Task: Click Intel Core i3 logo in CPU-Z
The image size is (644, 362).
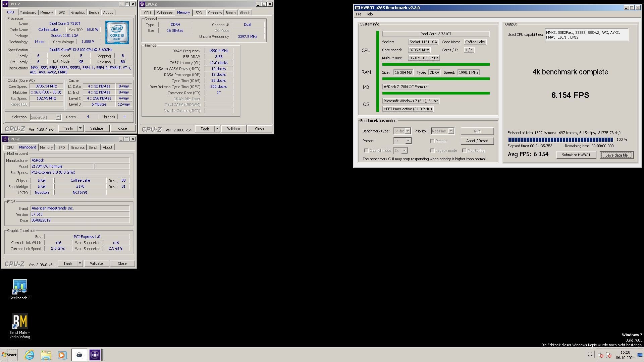Action: point(117,32)
